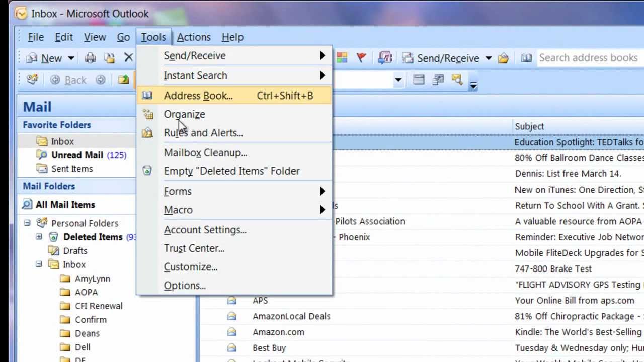This screenshot has height=362, width=644.
Task: Choose Customize from the Tools menu
Action: (234, 267)
